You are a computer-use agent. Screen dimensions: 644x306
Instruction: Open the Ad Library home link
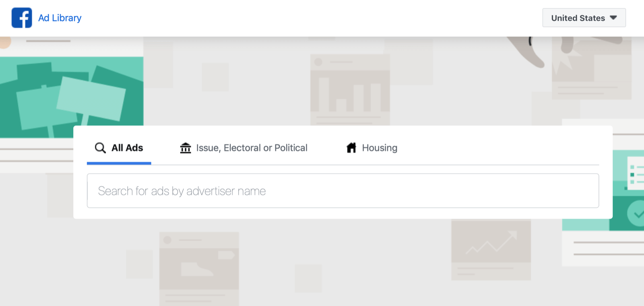pyautogui.click(x=60, y=18)
